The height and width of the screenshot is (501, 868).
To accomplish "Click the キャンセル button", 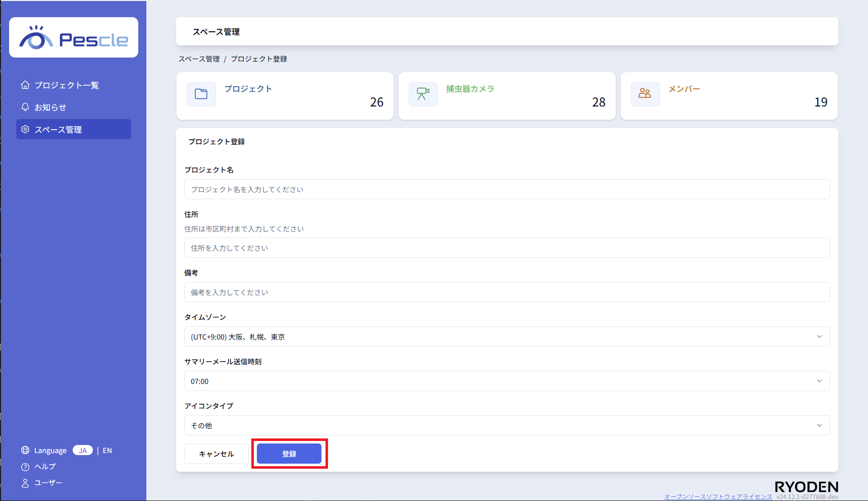I will point(216,454).
